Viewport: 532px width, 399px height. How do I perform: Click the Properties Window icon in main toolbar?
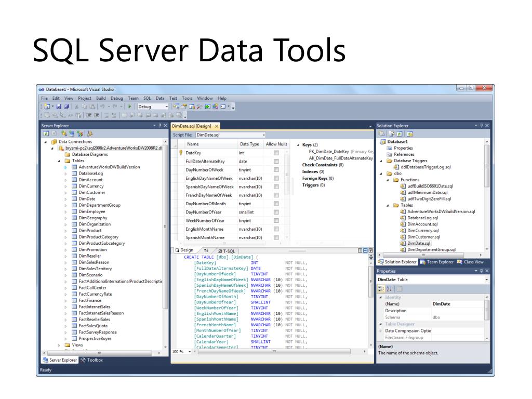(184, 107)
